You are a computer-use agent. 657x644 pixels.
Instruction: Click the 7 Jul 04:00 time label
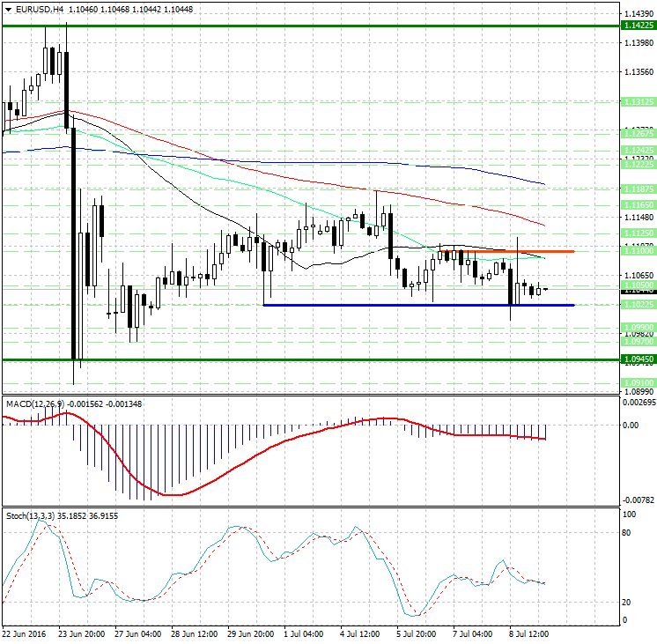tap(472, 633)
